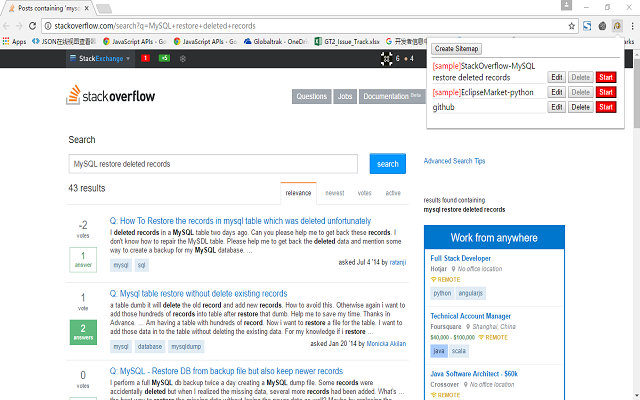Viewport: 640px width, 400px height.
Task: Open the blue S extension icon
Action: click(587, 26)
